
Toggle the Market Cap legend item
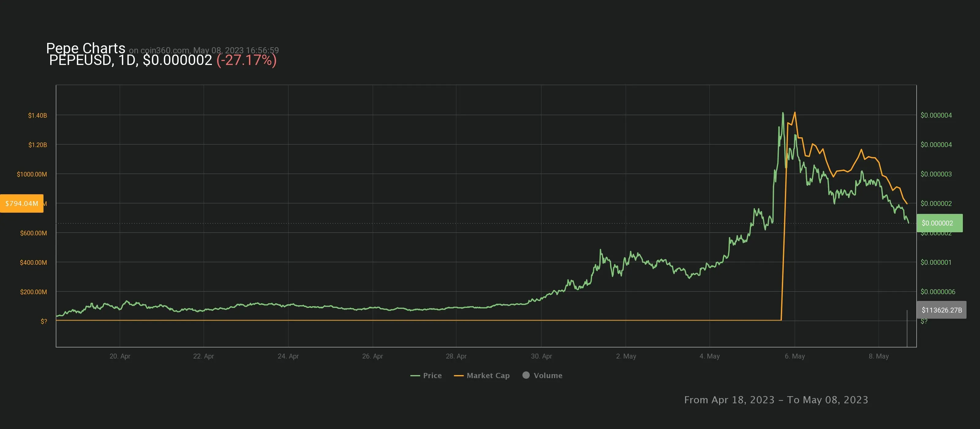coord(488,375)
